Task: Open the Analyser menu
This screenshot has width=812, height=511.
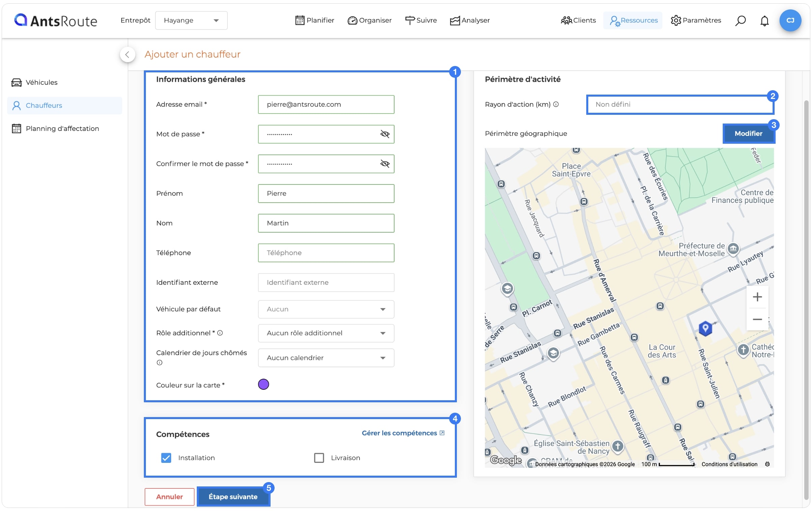Action: point(469,21)
